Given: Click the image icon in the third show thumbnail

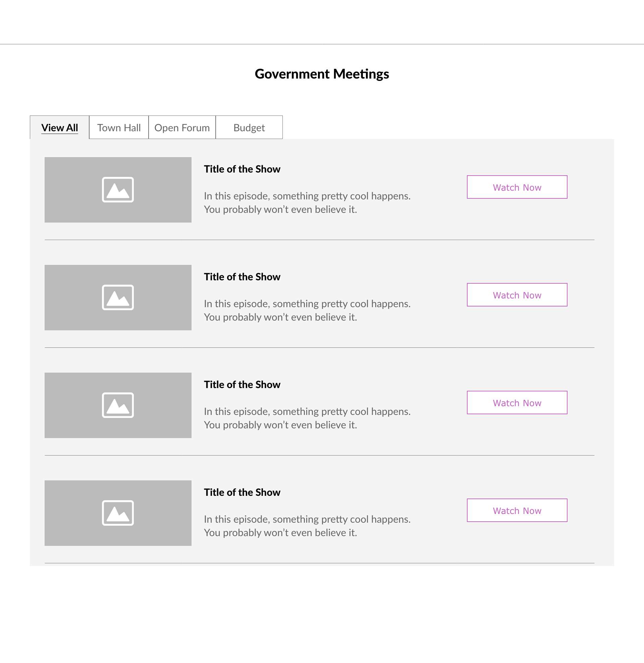Looking at the screenshot, I should [x=118, y=405].
